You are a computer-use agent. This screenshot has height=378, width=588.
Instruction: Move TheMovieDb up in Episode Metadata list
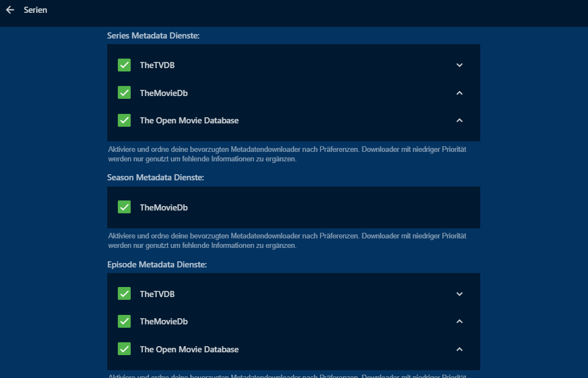(460, 322)
